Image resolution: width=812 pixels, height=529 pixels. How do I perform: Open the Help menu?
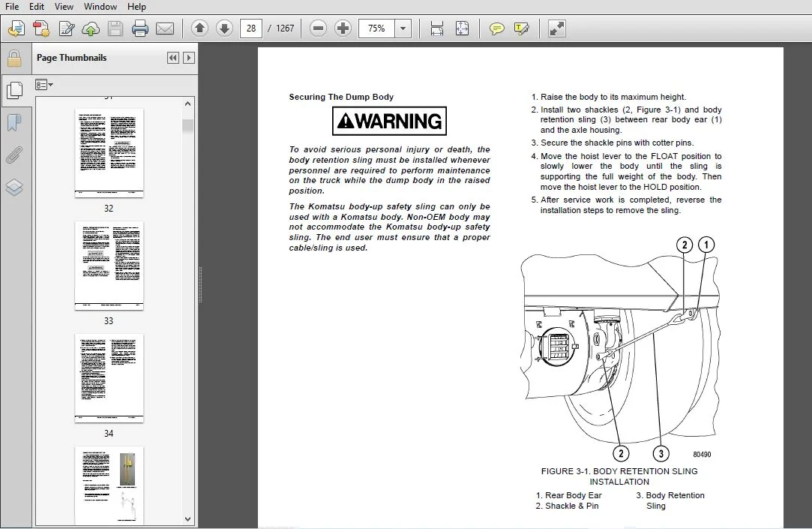[x=136, y=7]
